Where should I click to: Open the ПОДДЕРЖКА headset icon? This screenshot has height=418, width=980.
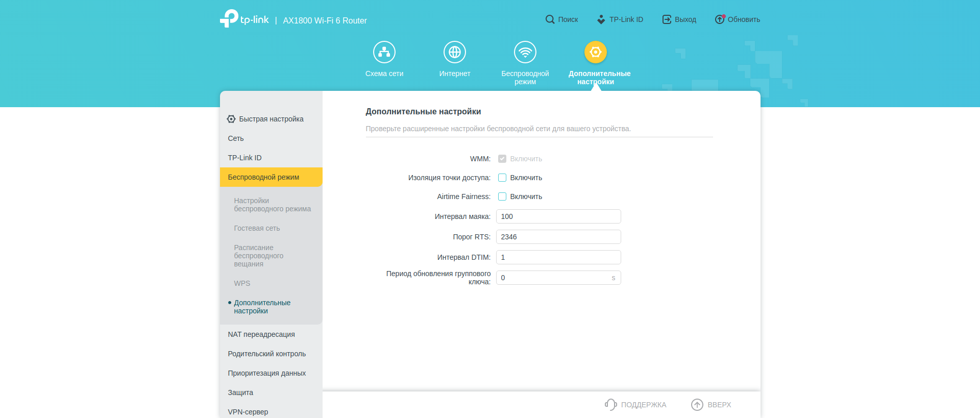point(610,405)
